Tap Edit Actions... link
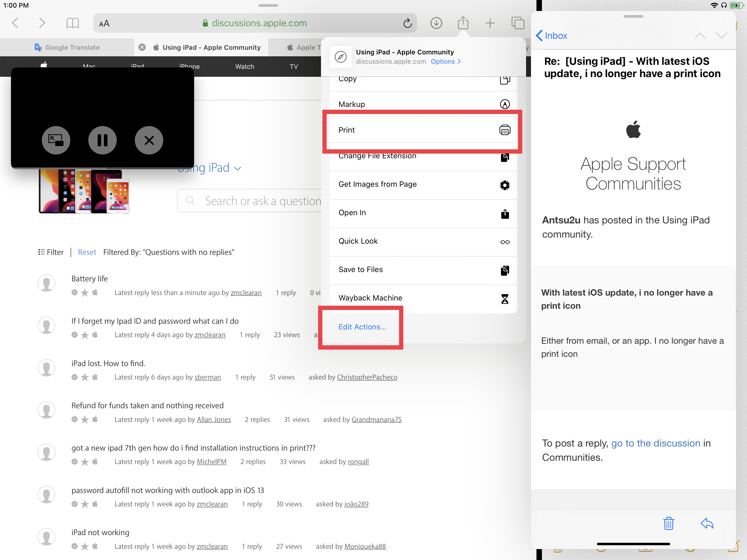747x560 pixels. tap(362, 326)
